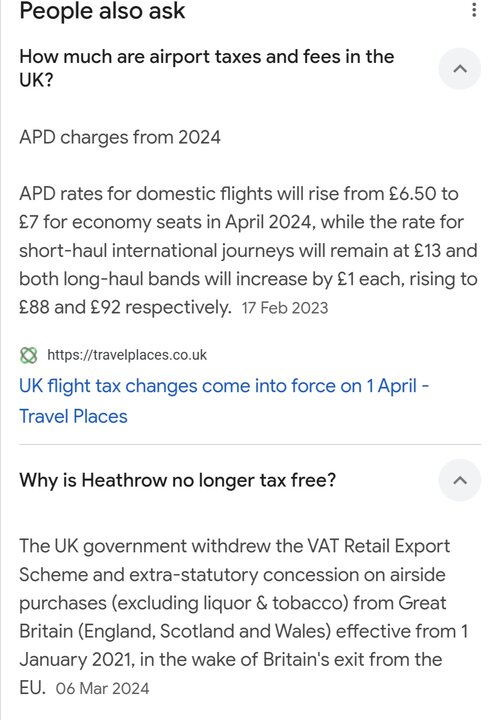Click the Travel Places favicon icon
The width and height of the screenshot is (500, 720).
[x=28, y=355]
